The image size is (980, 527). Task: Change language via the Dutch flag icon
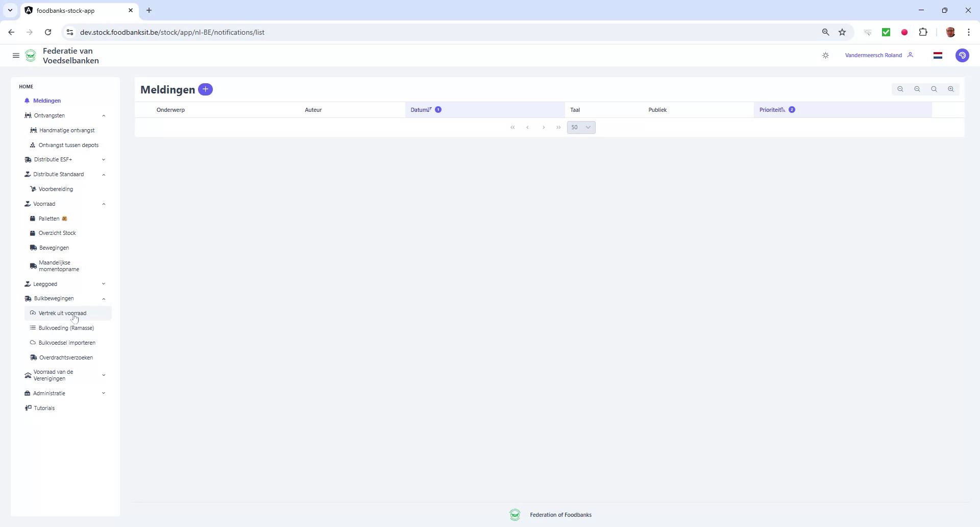(x=938, y=55)
